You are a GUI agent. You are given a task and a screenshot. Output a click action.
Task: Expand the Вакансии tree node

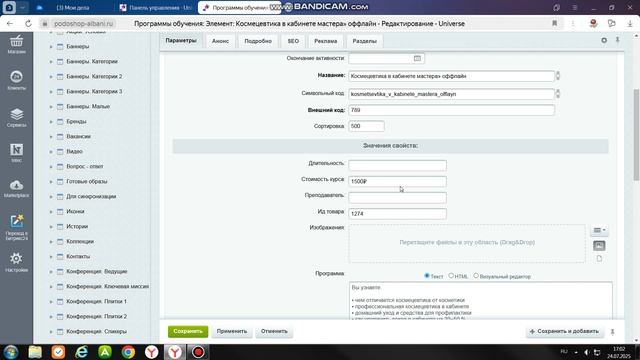coord(51,137)
